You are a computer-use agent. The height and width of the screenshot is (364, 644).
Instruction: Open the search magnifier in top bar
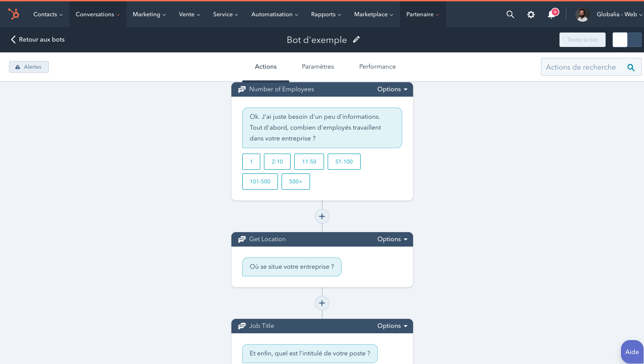click(510, 14)
